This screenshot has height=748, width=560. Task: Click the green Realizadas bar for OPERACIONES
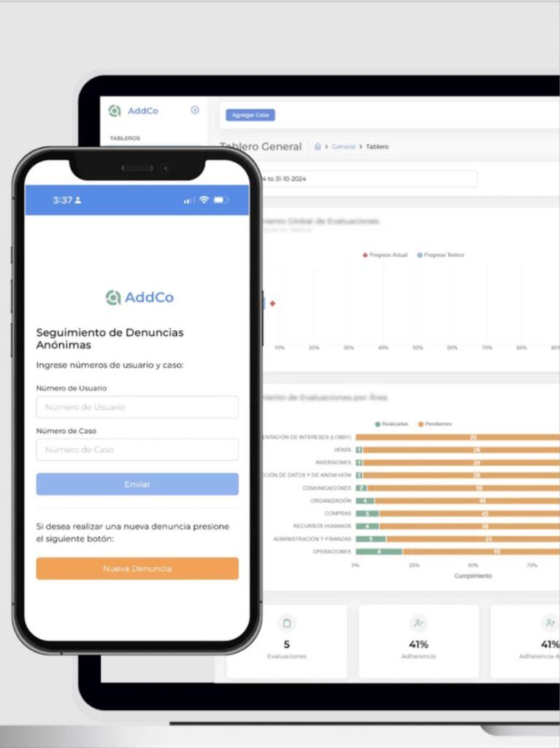379,552
